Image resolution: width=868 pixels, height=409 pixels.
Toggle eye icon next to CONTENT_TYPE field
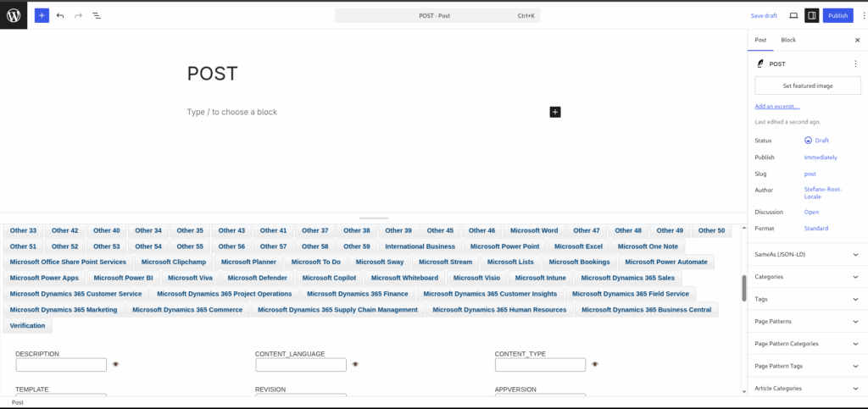595,364
